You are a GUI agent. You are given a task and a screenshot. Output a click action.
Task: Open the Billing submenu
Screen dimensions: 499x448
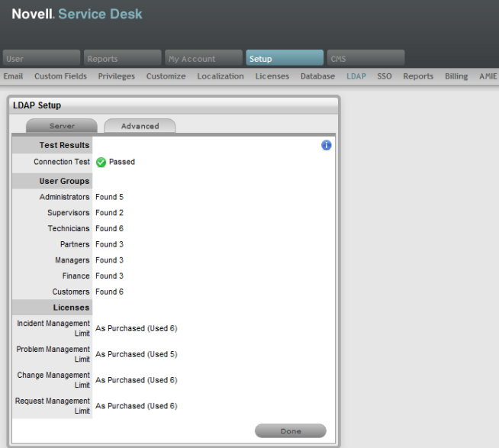coord(456,76)
